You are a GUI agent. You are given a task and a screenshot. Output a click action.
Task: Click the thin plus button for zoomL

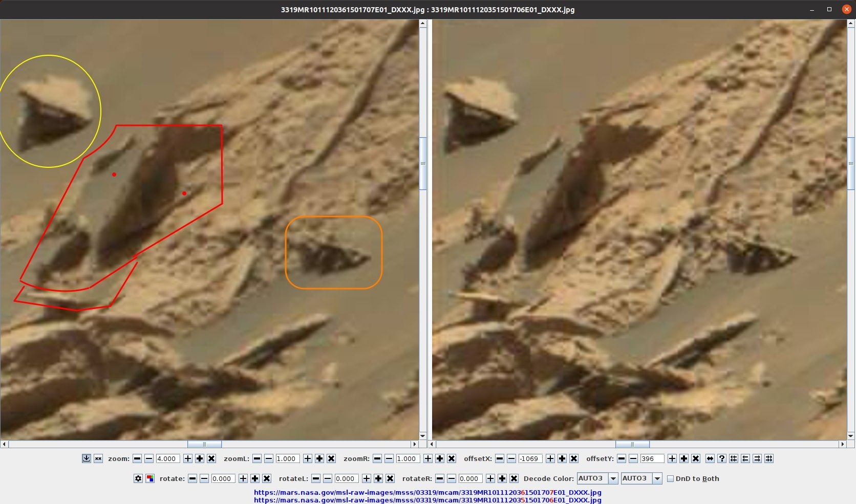(308, 458)
